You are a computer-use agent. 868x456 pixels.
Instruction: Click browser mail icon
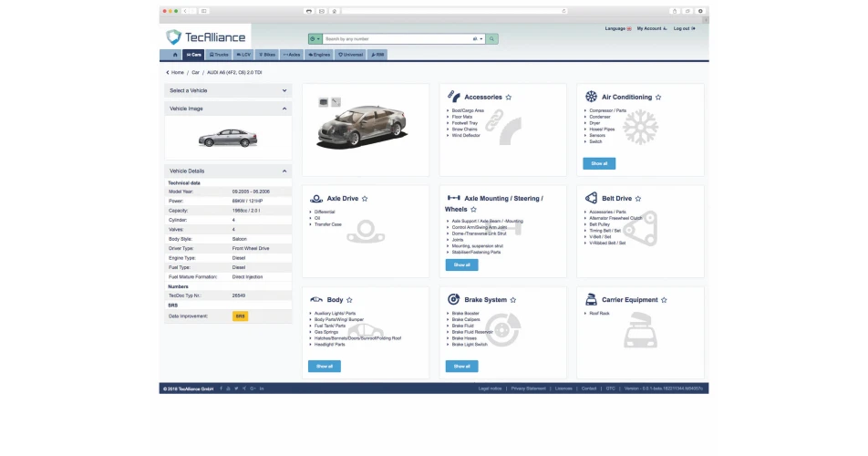pos(322,11)
